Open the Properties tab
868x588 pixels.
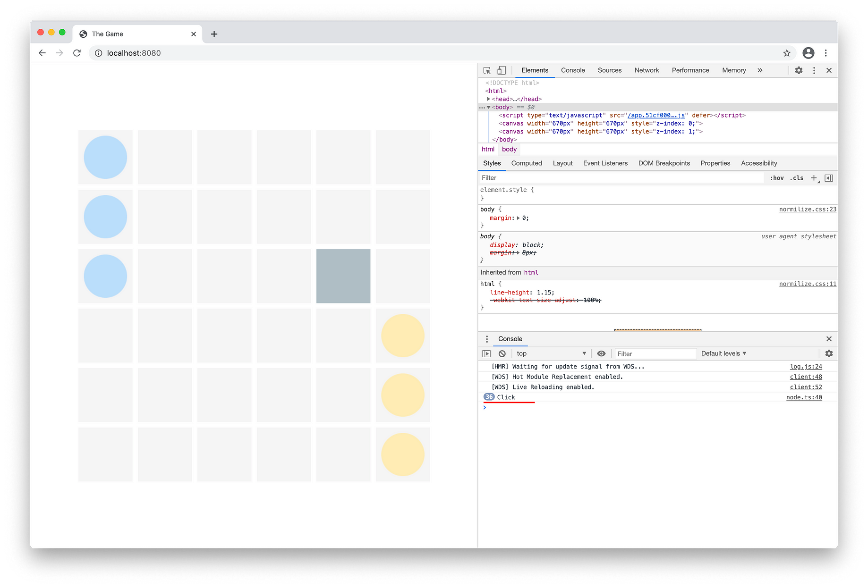pyautogui.click(x=715, y=163)
